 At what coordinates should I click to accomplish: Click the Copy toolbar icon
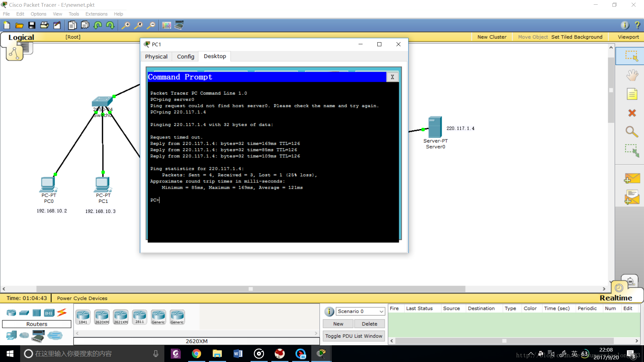72,25
